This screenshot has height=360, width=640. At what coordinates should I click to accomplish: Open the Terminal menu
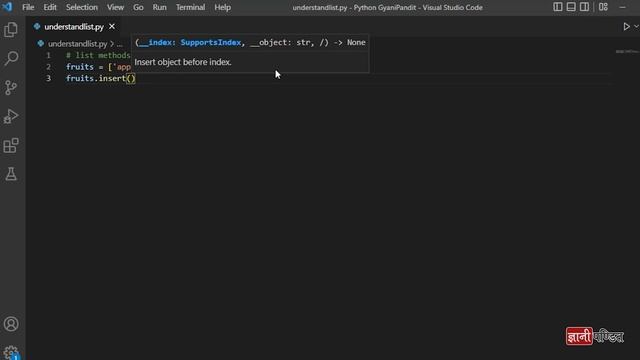[190, 7]
